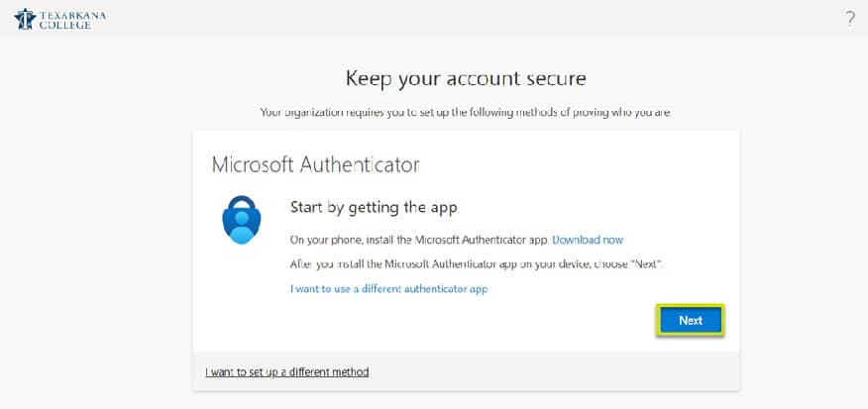
Task: Click the Microsoft Authenticator app icon
Action: [x=242, y=220]
